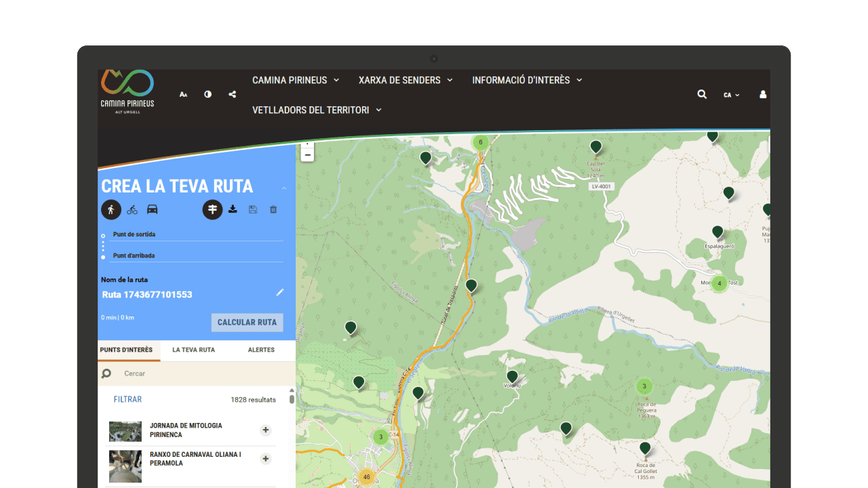Zoom out the map with minus button

coord(307,155)
